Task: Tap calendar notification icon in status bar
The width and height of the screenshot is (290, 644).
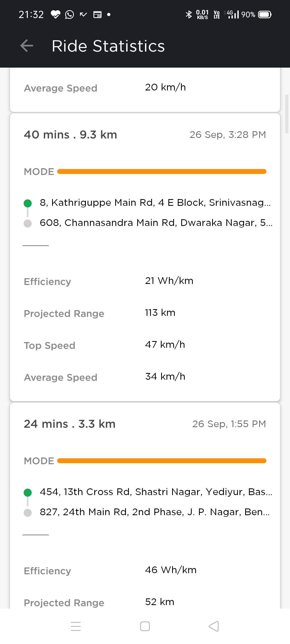Action: (x=97, y=14)
